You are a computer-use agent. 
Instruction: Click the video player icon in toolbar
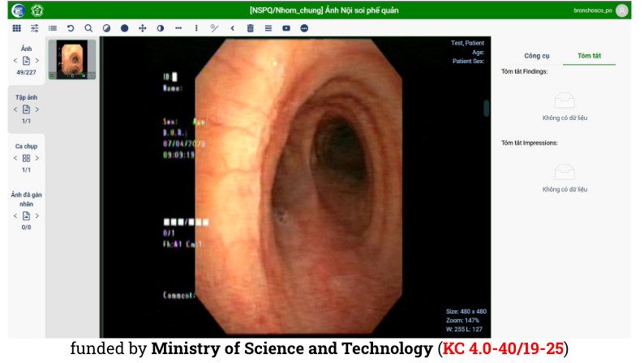[x=286, y=28]
